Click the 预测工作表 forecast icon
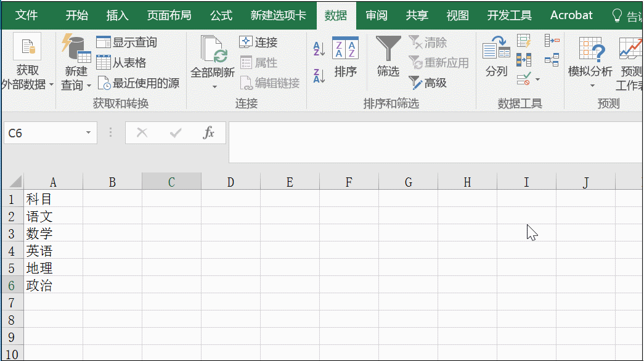This screenshot has height=361, width=644. [630, 49]
